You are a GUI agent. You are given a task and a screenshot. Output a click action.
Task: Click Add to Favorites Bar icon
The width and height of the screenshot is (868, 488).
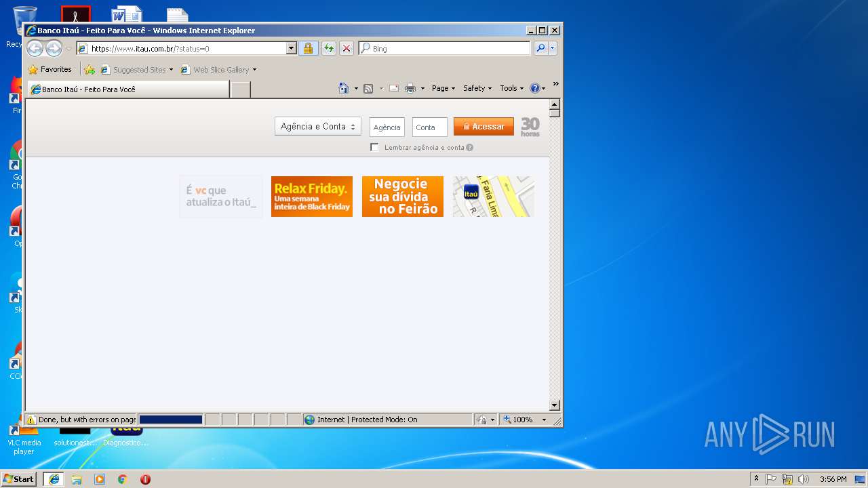(90, 69)
